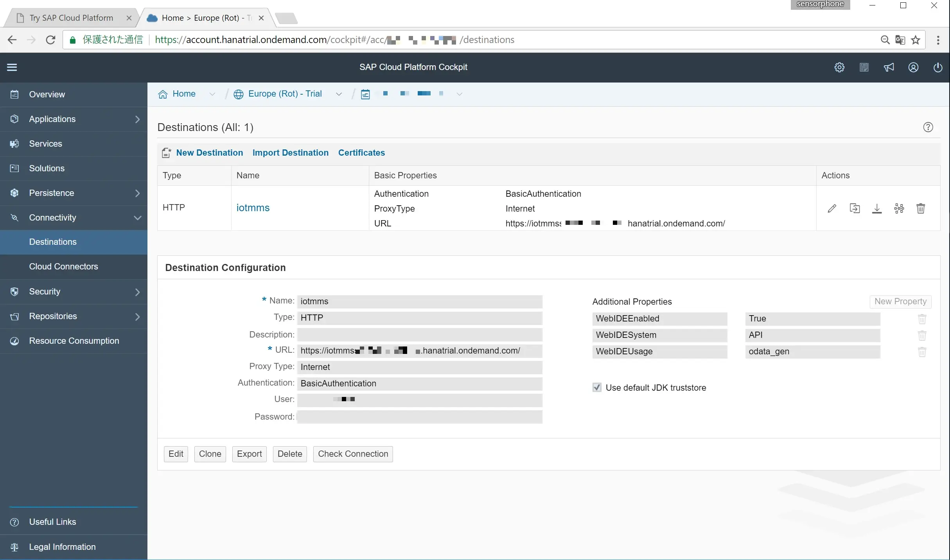Click the Description input field
The width and height of the screenshot is (950, 560).
420,335
